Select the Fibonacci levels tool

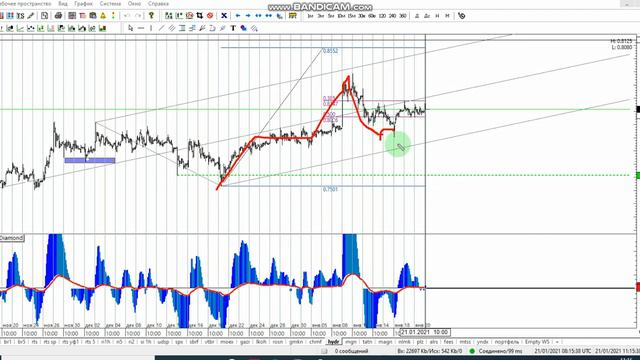tap(182, 28)
